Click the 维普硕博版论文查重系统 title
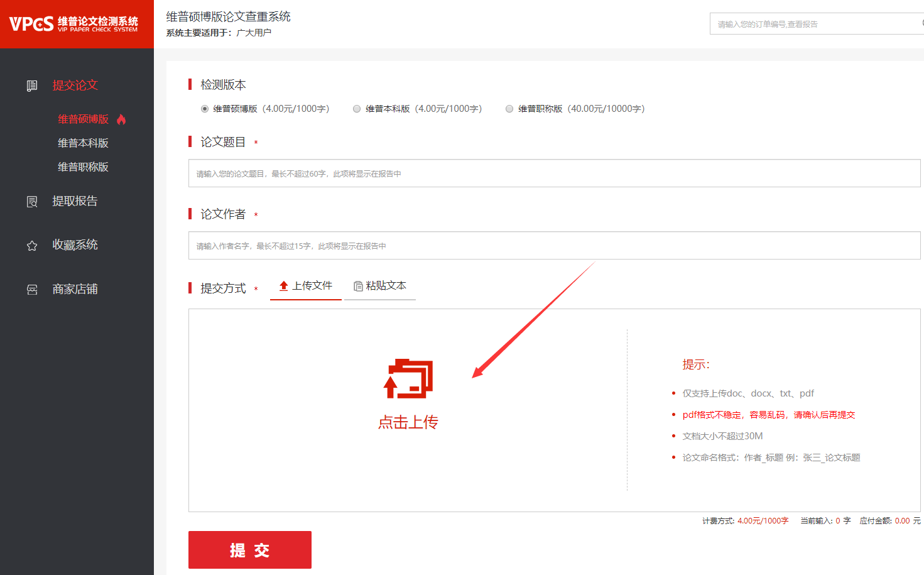The width and height of the screenshot is (924, 575). 229,16
